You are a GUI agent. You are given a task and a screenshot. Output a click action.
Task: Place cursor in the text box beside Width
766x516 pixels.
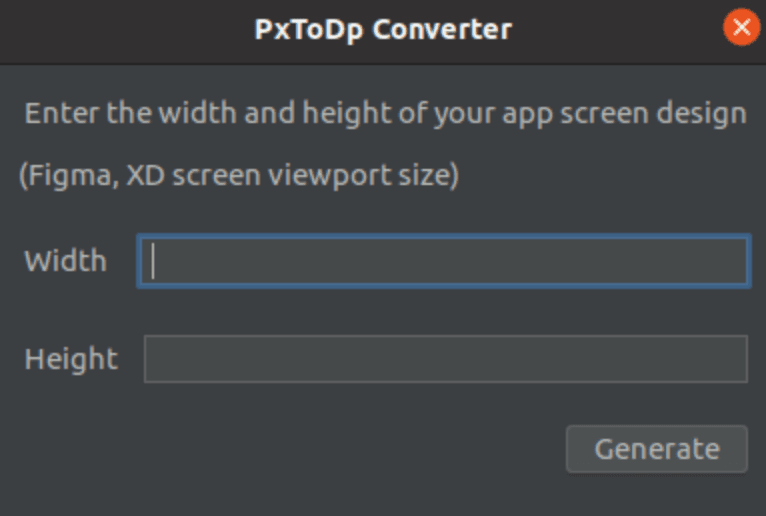pyautogui.click(x=444, y=261)
